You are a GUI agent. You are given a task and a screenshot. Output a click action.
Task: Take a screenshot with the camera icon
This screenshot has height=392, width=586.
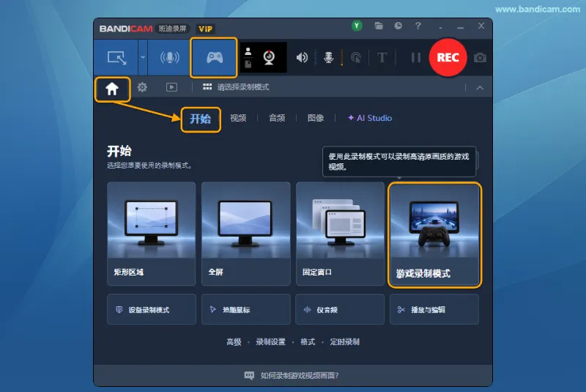(480, 58)
